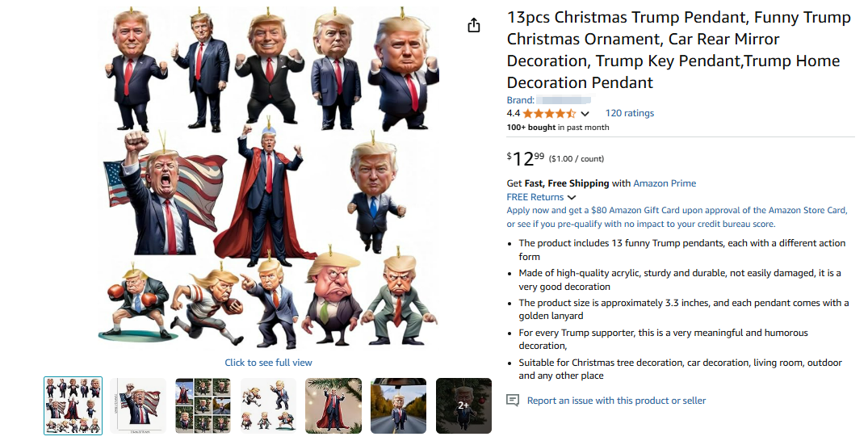The width and height of the screenshot is (868, 445).
Task: Select the nine-photo grid thumbnail
Action: pos(203,405)
